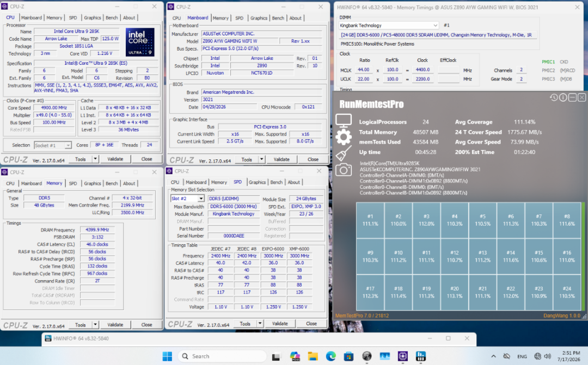Click the blue monitor-graph taskbar icon
This screenshot has height=365, width=588.
pos(385,356)
